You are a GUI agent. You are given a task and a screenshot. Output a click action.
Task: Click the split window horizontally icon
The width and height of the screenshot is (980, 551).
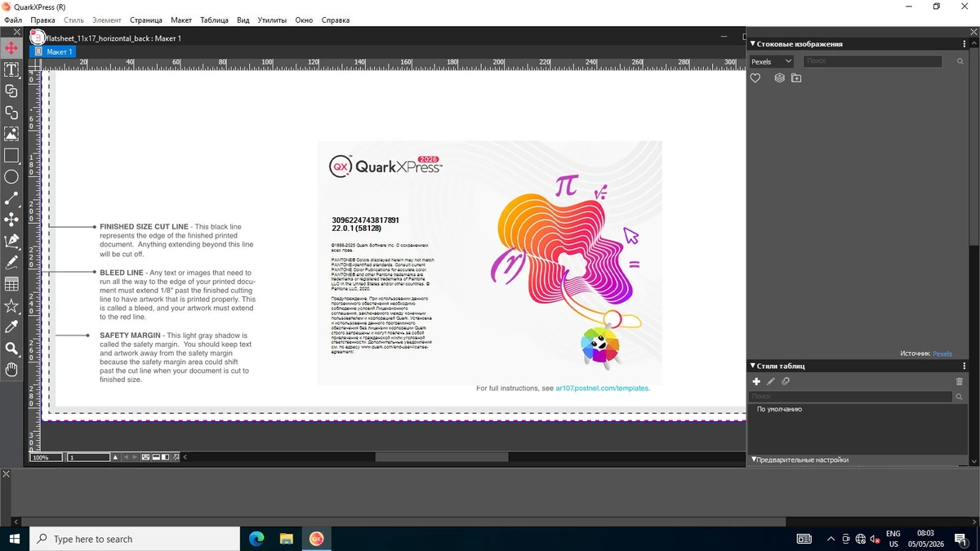(155, 457)
